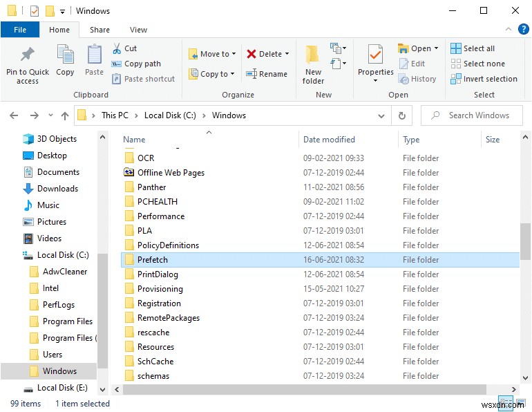Open Explorer Help question mark

(523, 29)
